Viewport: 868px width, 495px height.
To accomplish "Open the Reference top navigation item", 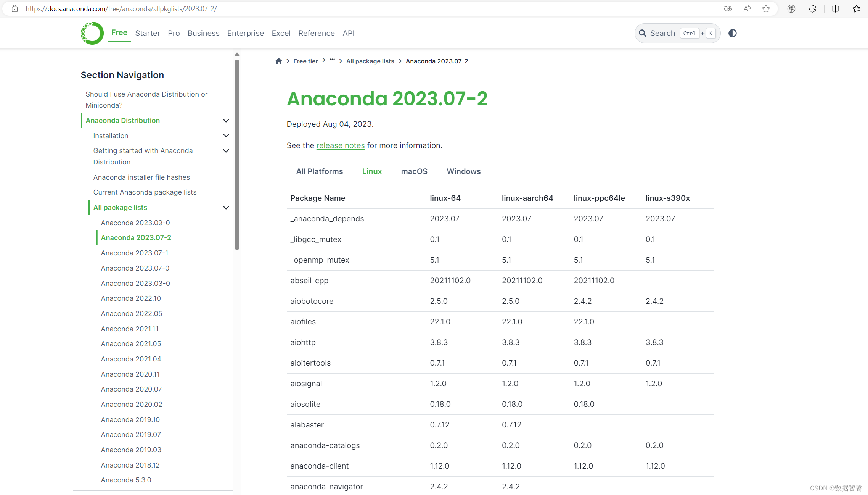I will pyautogui.click(x=317, y=33).
